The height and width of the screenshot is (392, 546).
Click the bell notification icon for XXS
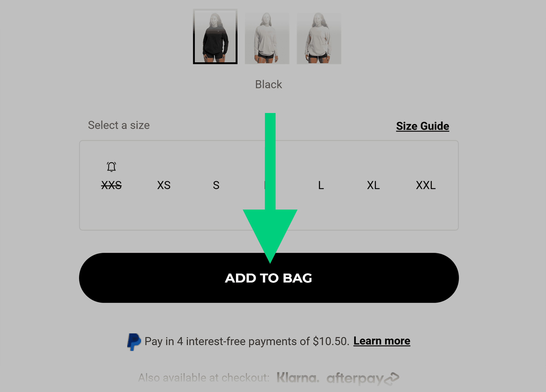(x=111, y=166)
